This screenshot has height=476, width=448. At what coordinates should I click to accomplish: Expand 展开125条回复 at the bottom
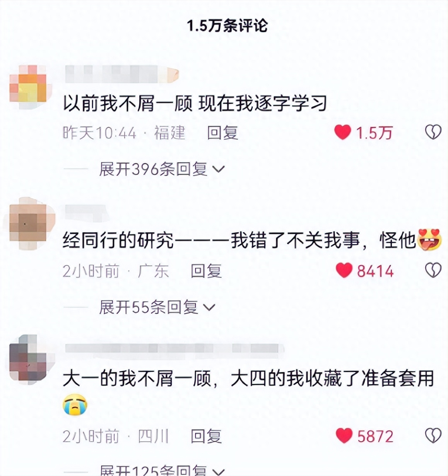click(x=162, y=470)
